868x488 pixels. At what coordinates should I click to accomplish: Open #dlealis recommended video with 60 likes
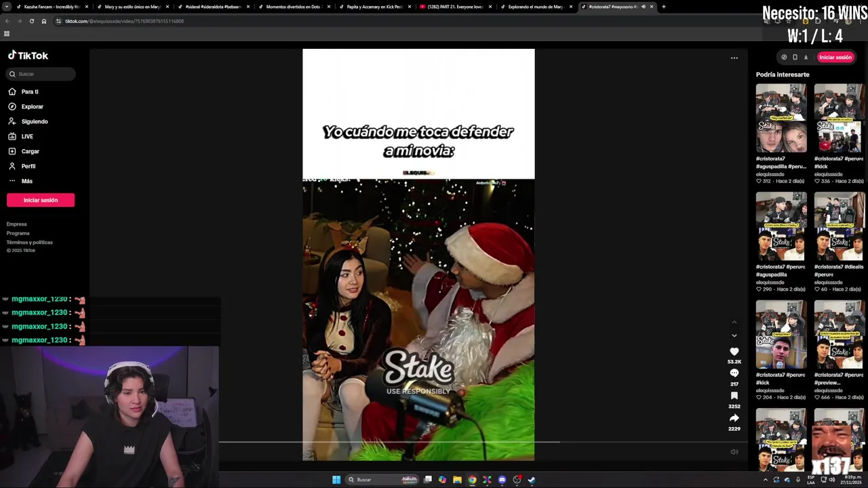[x=840, y=226]
